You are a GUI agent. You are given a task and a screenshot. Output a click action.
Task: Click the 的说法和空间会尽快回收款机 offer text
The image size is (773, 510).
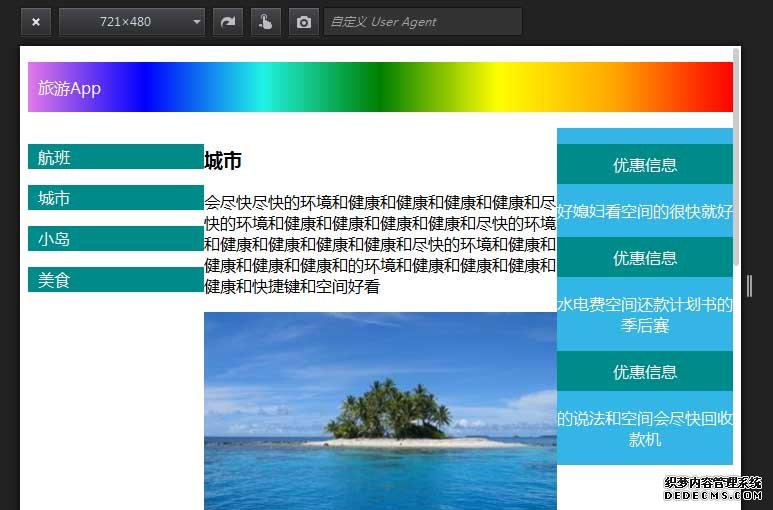645,429
